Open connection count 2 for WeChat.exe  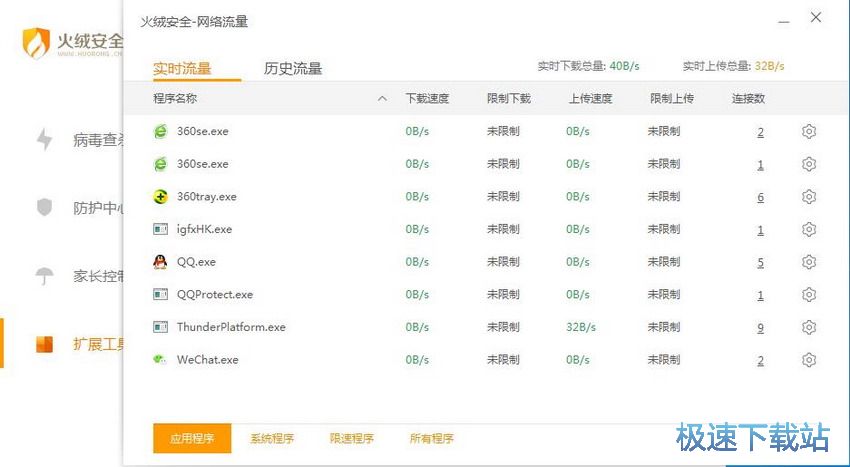click(x=761, y=360)
